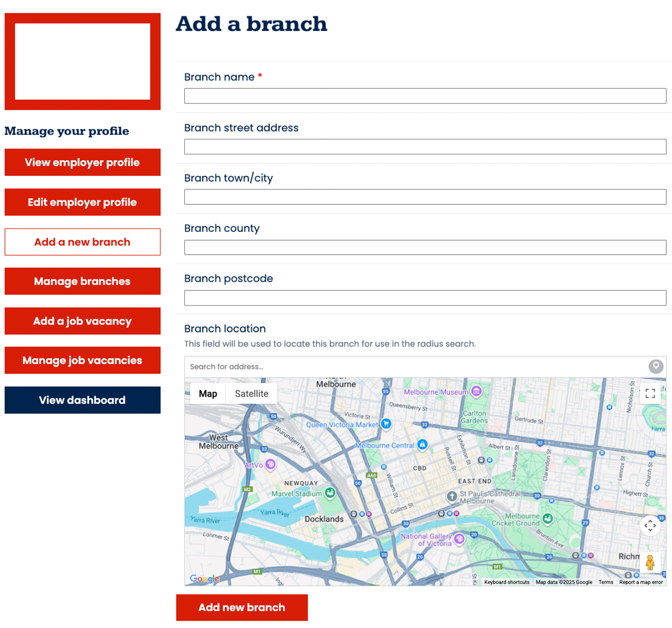Open the View dashboard button
The height and width of the screenshot is (628, 672).
tap(82, 400)
